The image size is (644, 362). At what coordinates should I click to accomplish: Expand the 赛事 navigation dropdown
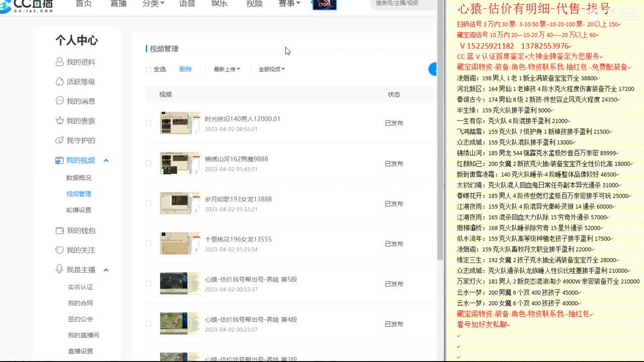click(x=289, y=4)
